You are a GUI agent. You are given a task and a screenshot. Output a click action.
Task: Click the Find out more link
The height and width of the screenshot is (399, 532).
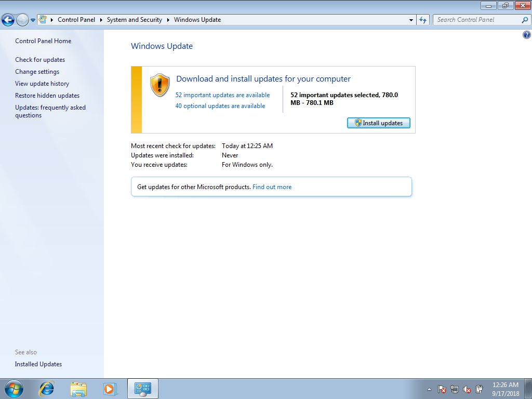tap(272, 187)
